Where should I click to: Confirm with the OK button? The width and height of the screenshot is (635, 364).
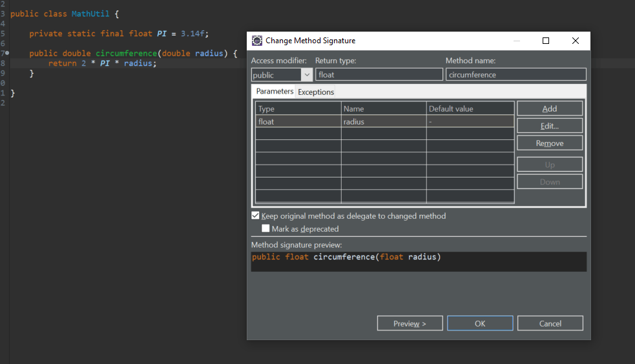pyautogui.click(x=480, y=323)
